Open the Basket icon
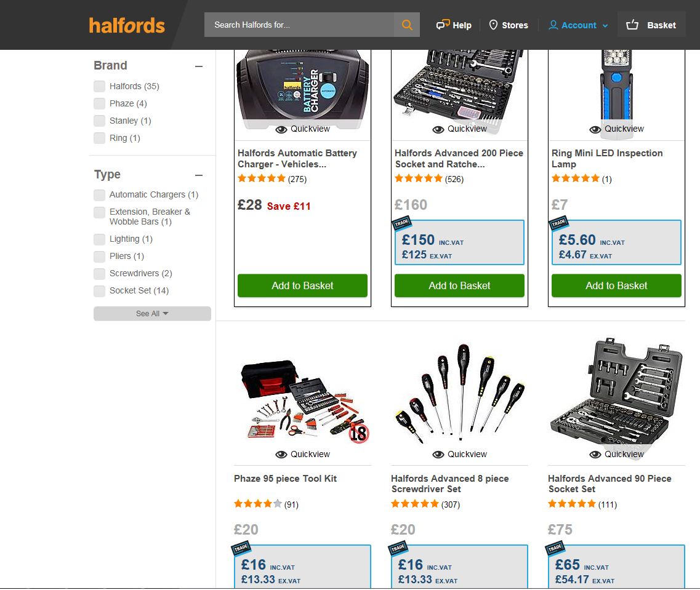 (x=632, y=25)
